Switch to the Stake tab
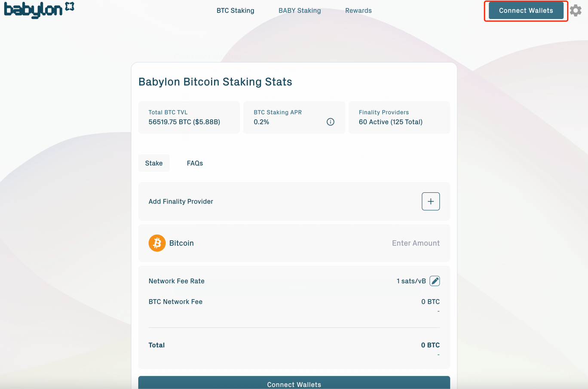The image size is (588, 389). point(154,163)
